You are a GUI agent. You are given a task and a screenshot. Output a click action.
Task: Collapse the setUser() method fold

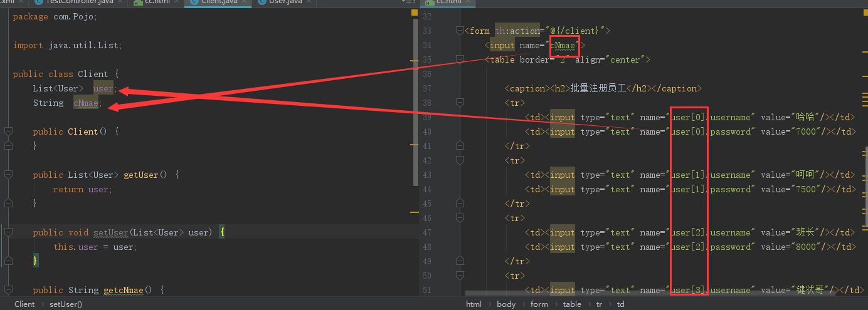click(x=8, y=232)
